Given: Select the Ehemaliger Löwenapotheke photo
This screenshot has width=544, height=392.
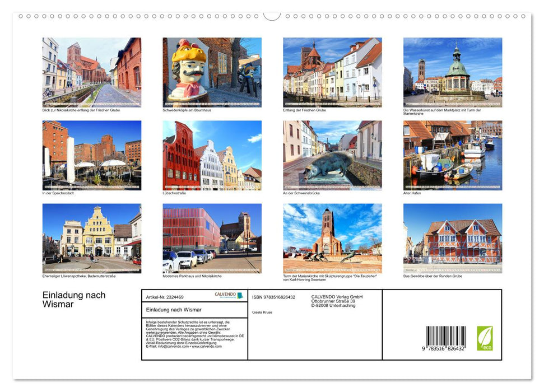Looking at the screenshot, I should click(91, 239).
